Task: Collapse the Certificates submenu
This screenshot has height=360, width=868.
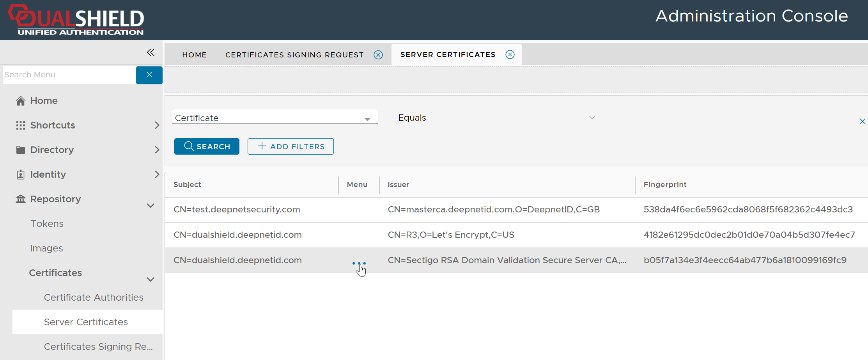Action: pyautogui.click(x=151, y=279)
